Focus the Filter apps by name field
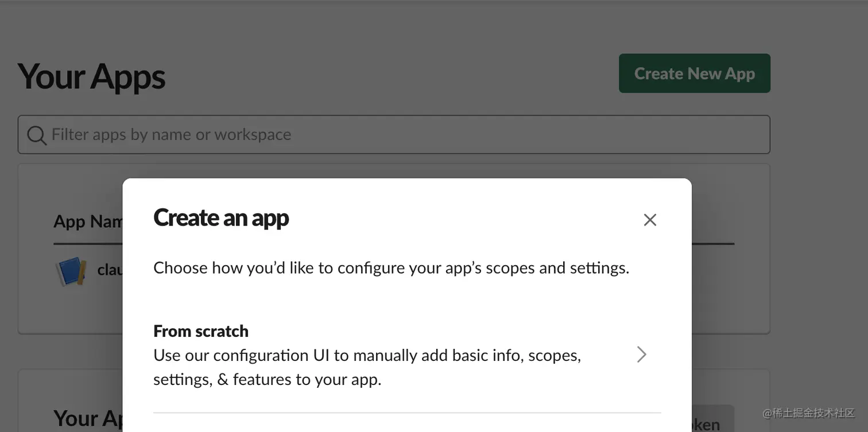The width and height of the screenshot is (868, 432). click(402, 135)
